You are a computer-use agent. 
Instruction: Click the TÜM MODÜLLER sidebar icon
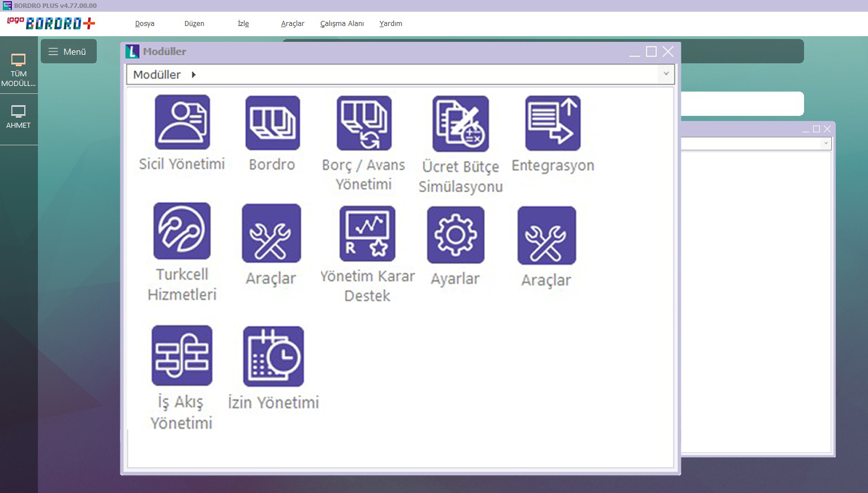click(x=19, y=69)
